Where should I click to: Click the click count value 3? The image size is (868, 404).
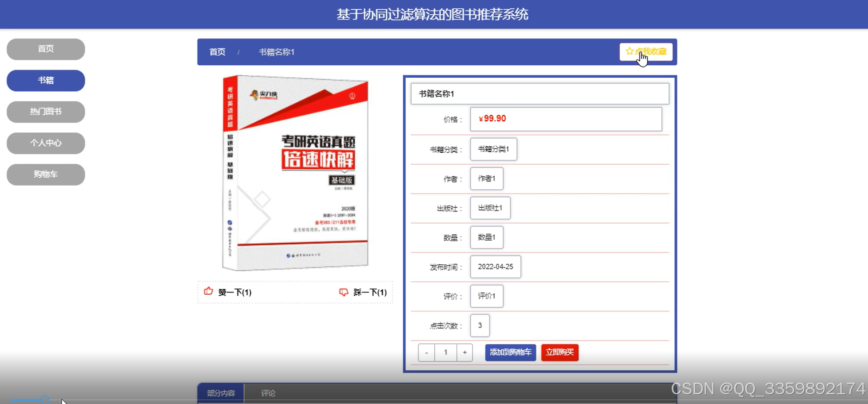point(480,326)
